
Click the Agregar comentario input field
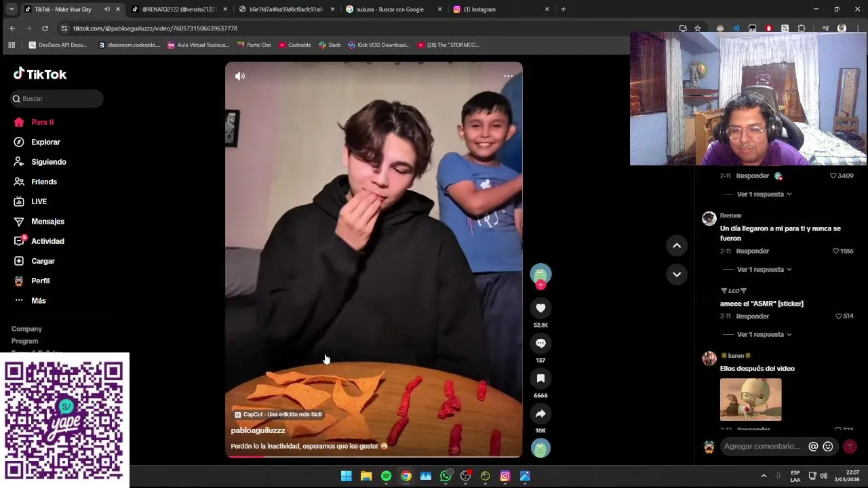[x=761, y=446]
